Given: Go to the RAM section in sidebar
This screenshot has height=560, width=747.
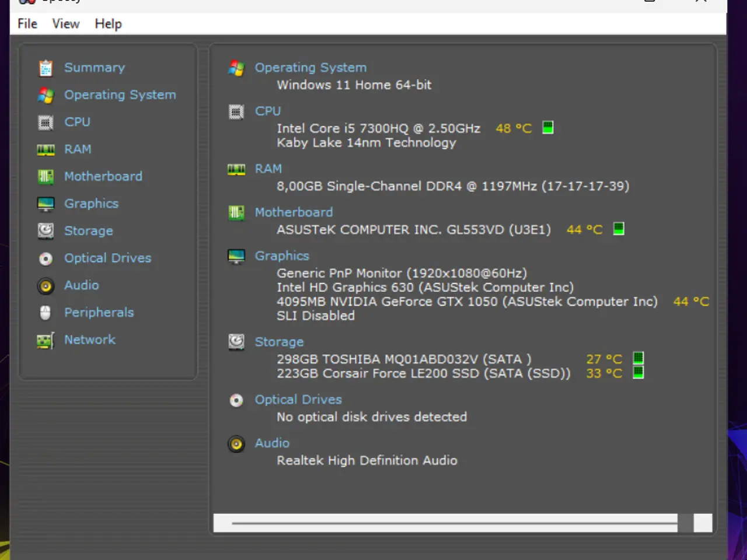Looking at the screenshot, I should click(78, 149).
